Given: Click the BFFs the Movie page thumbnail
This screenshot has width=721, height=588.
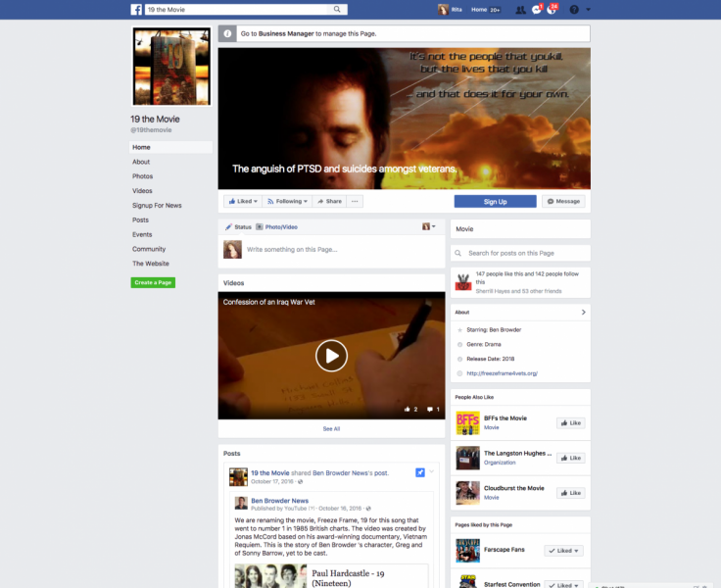Looking at the screenshot, I should point(467,422).
